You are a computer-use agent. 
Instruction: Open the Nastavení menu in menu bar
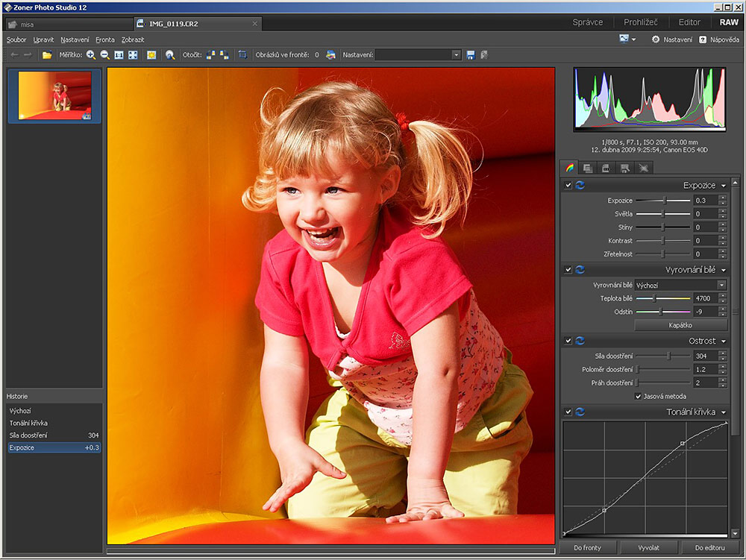pyautogui.click(x=75, y=40)
